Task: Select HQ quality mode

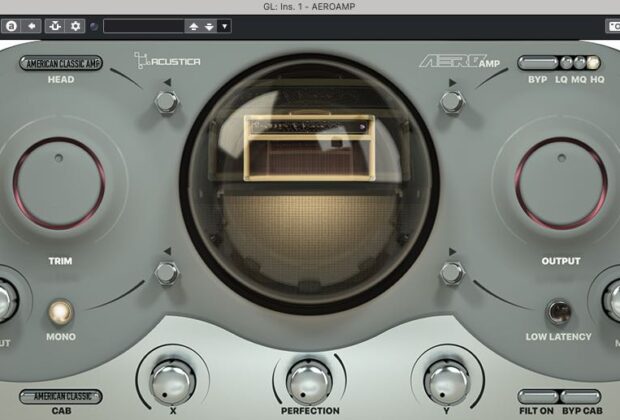Action: click(593, 62)
